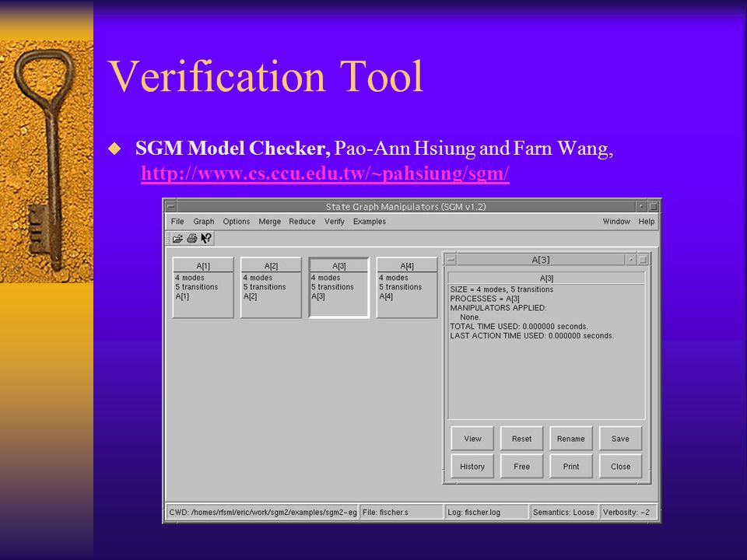Open the Merge menu
This screenshot has width=747, height=560.
270,222
